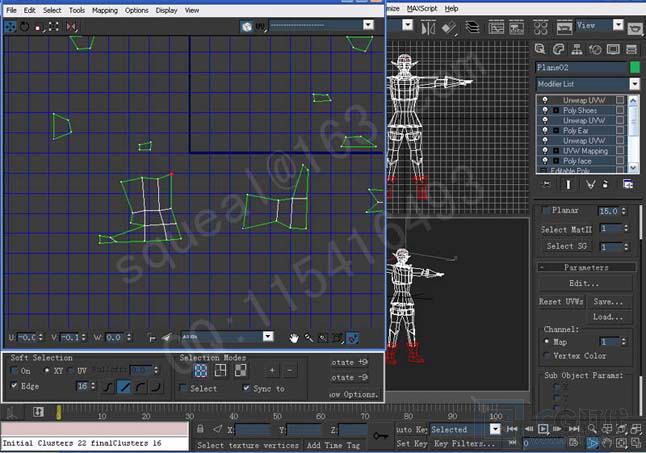Open the Selected key filter dropdown

[464, 429]
